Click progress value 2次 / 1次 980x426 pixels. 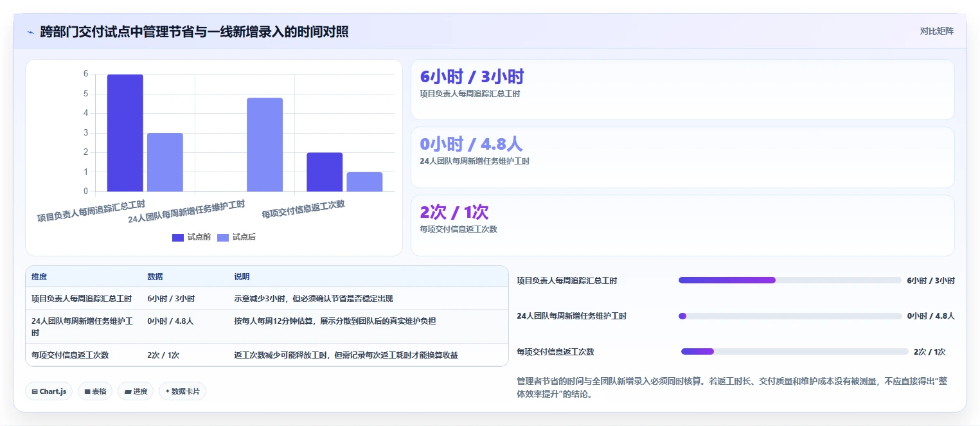(930, 352)
